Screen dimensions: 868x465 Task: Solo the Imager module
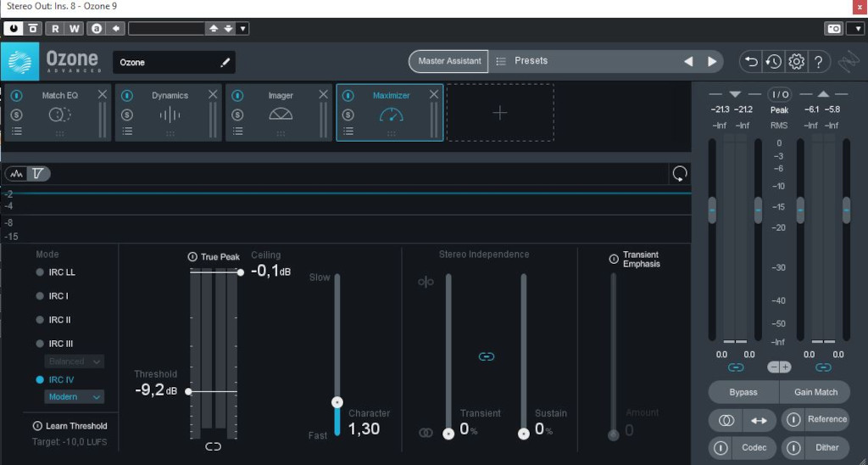click(x=237, y=115)
